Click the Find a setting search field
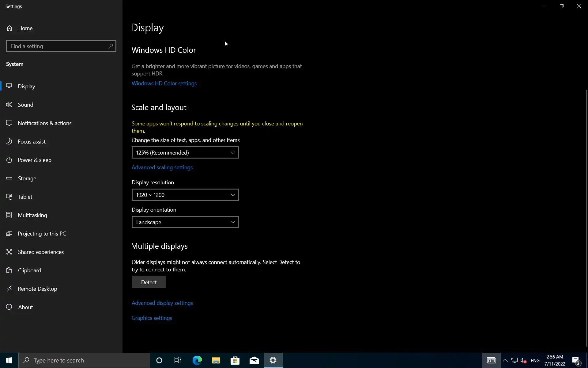The height and width of the screenshot is (368, 588). click(57, 46)
